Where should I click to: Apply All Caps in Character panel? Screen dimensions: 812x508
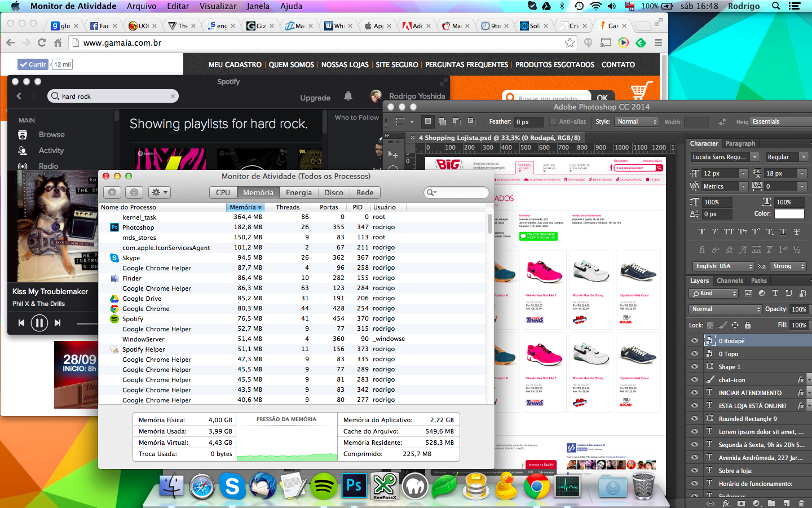coord(729,231)
